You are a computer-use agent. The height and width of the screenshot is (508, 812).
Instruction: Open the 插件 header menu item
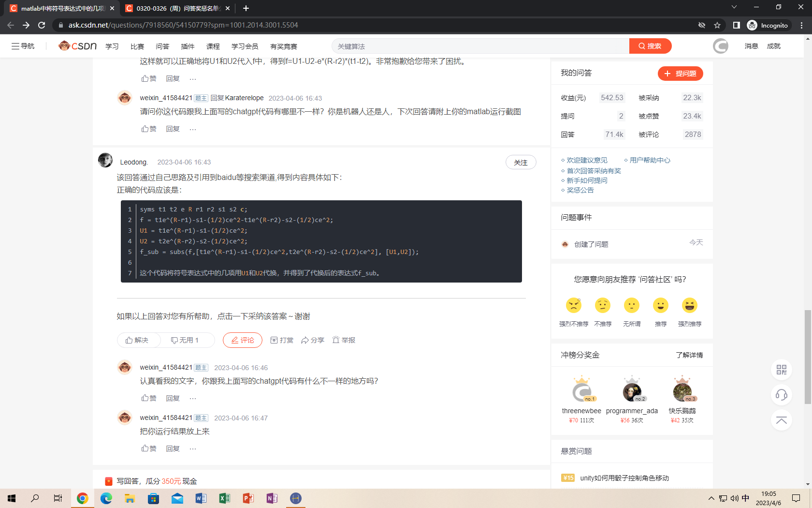[188, 46]
